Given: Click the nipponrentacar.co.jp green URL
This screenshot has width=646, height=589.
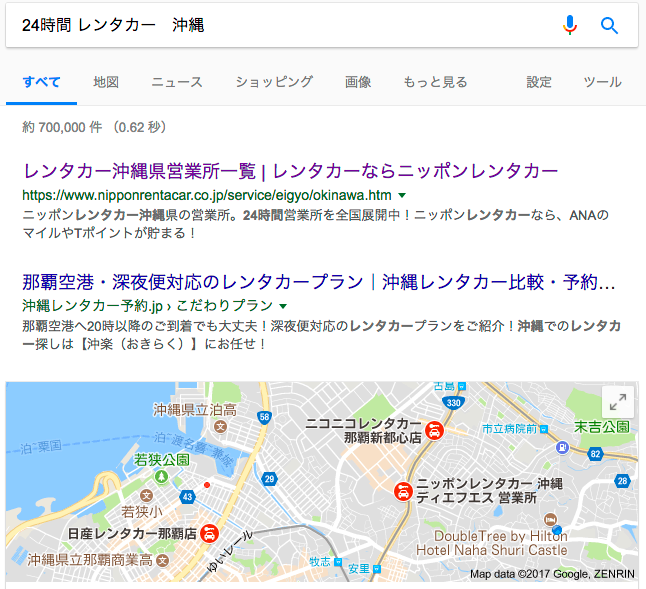Looking at the screenshot, I should point(207,195).
